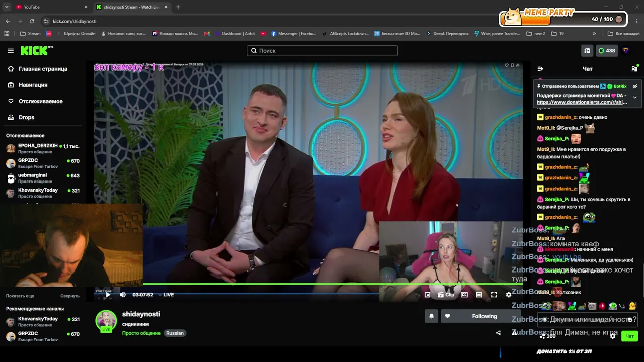Open the donationalerts link in pinned message

582,102
